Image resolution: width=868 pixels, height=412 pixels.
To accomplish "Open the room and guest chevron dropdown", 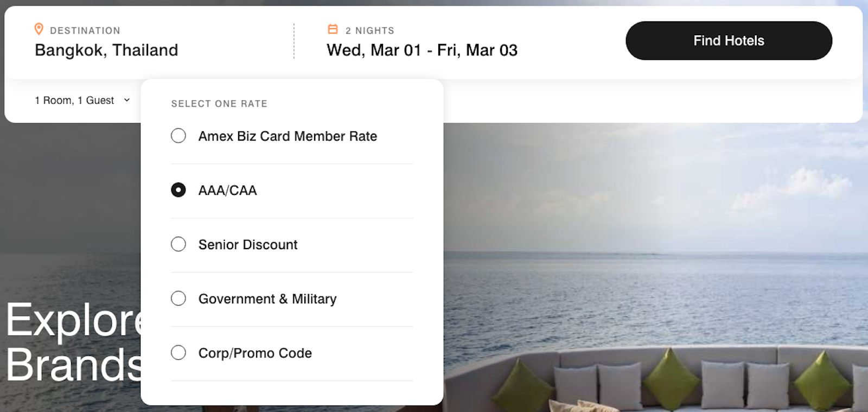I will [127, 100].
